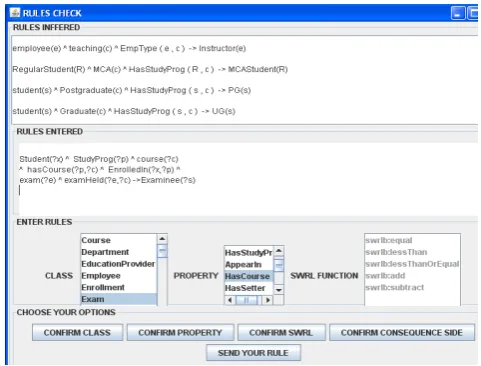Click the hasCourse(?p,?c) entered rule line
Image resolution: width=481 pixels, height=366 pixels.
[100, 170]
